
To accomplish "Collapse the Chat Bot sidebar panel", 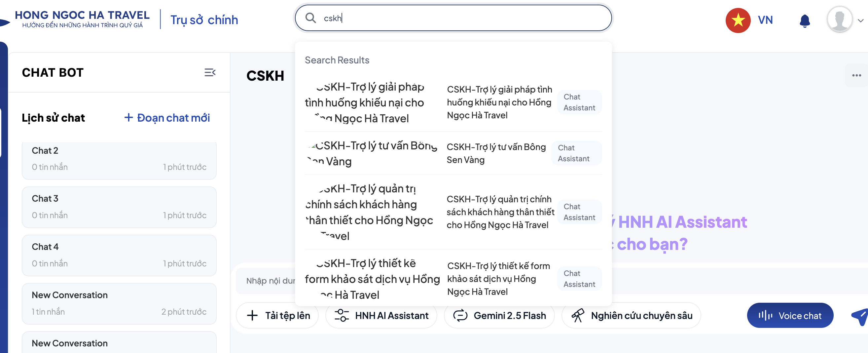I will pos(210,72).
